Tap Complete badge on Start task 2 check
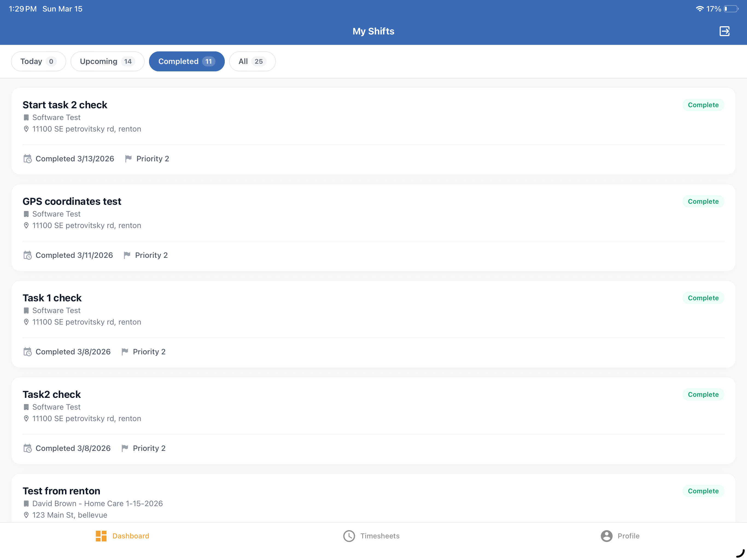 pyautogui.click(x=703, y=105)
